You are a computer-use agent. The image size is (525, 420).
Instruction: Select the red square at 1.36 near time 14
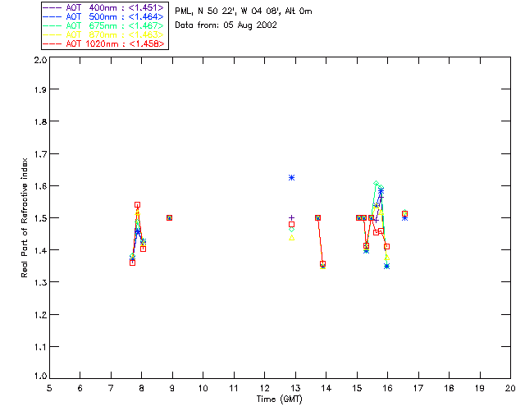pos(322,263)
